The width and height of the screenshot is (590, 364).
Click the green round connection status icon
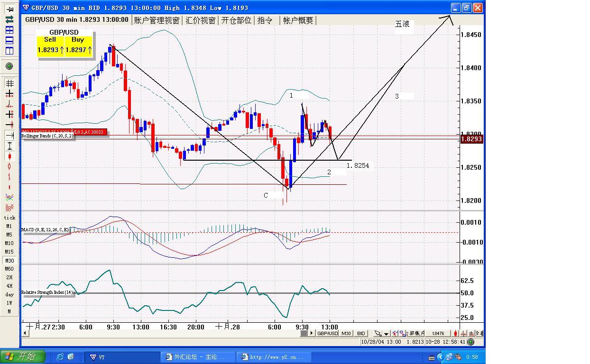pyautogui.click(x=9, y=66)
